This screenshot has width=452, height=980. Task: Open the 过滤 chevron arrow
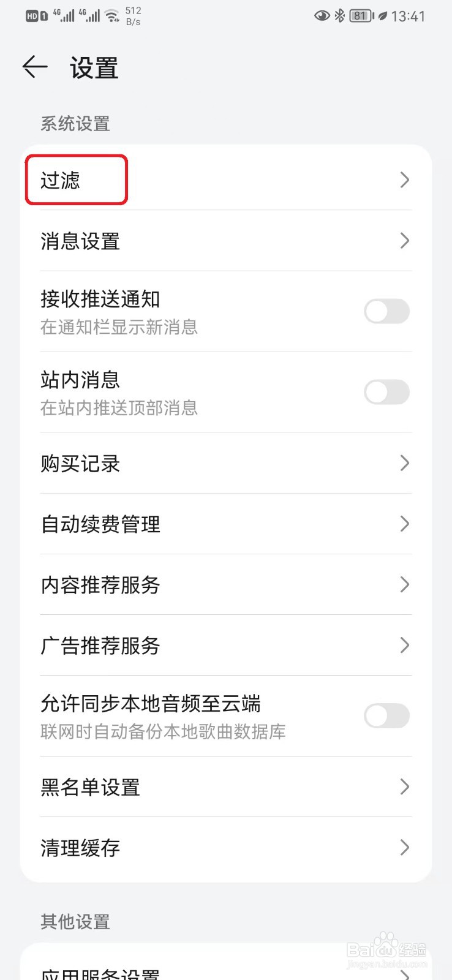pyautogui.click(x=404, y=180)
